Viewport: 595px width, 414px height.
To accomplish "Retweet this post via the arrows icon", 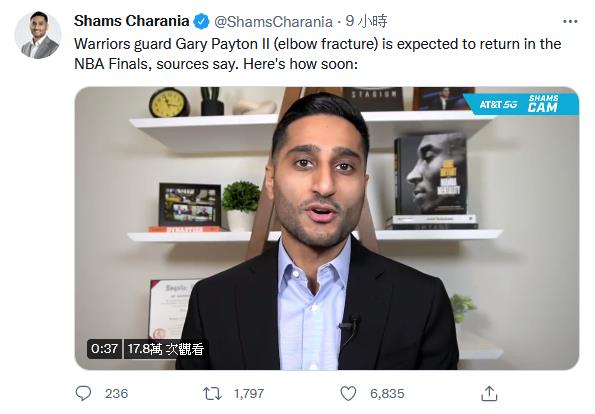I will point(212,394).
